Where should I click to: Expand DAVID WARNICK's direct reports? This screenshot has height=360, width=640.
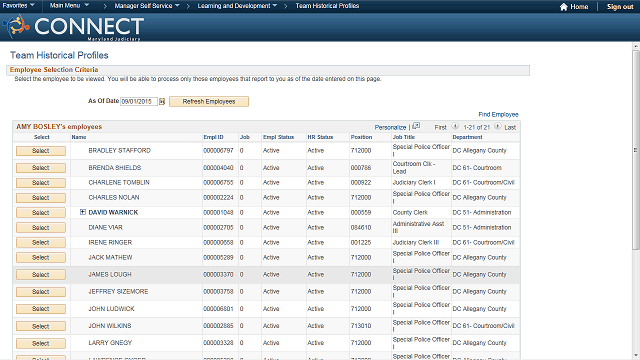tap(83, 212)
